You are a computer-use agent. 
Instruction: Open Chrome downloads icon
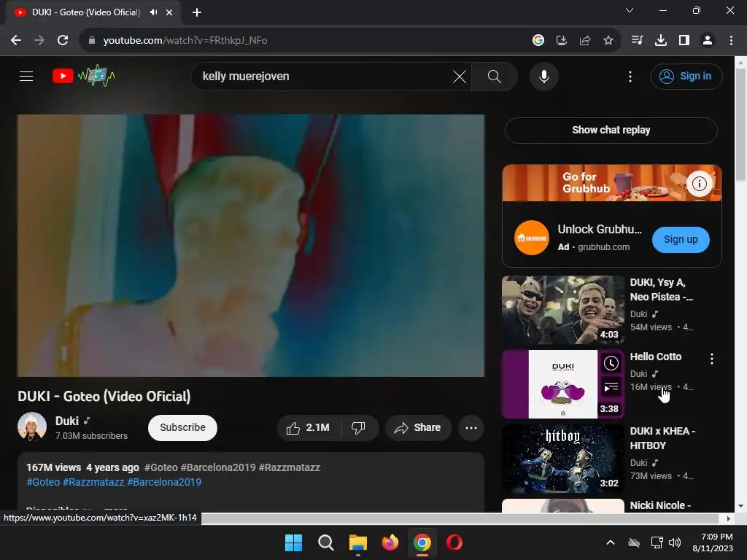(661, 41)
